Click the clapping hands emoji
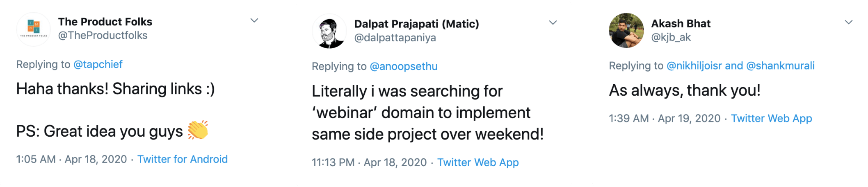This screenshot has width=868, height=187. (198, 130)
